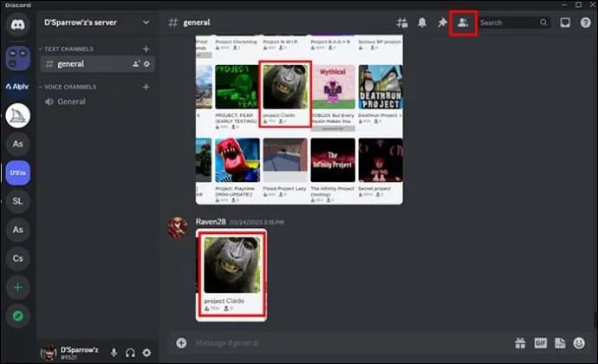Open the D'S'zs server icon
This screenshot has height=364, width=598.
point(17,172)
